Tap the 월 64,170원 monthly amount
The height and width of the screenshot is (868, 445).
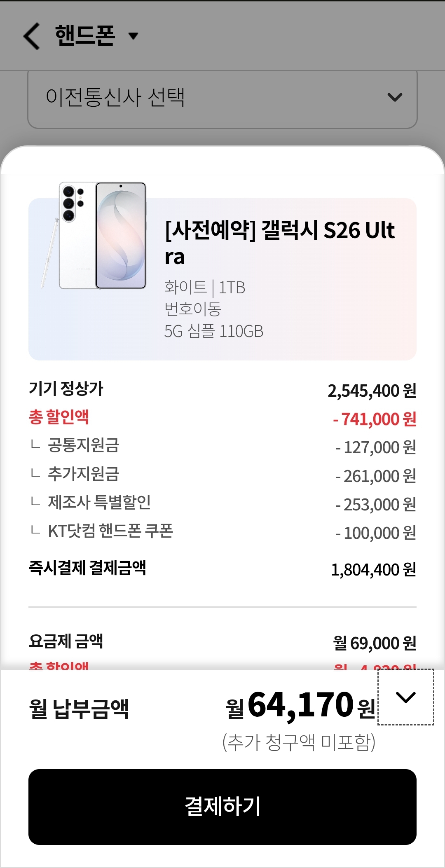coord(300,706)
